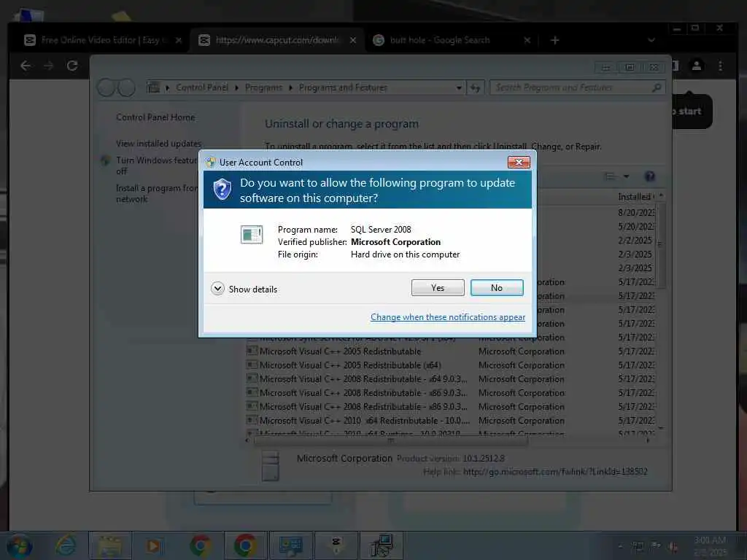Open the Control Panel taskbar icon
Viewport: 747px width, 560px height.
(290, 545)
